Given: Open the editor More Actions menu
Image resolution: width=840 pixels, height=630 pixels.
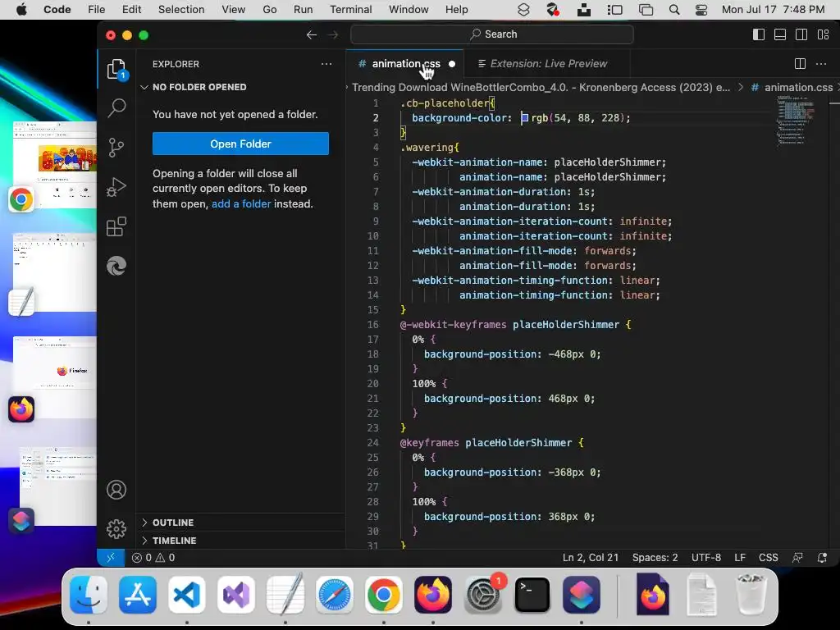Looking at the screenshot, I should click(821, 64).
